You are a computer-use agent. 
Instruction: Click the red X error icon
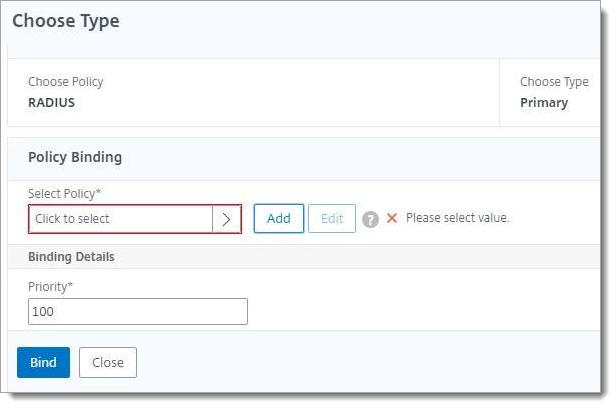[x=392, y=218]
